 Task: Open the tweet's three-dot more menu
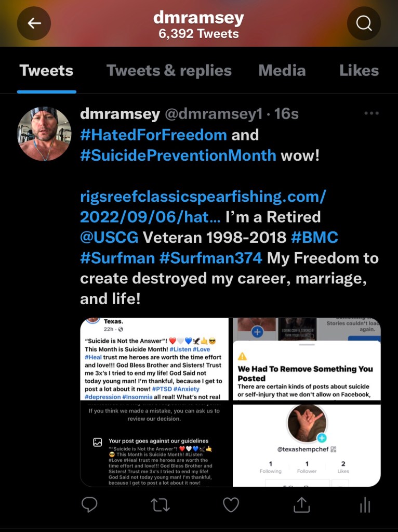(372, 113)
